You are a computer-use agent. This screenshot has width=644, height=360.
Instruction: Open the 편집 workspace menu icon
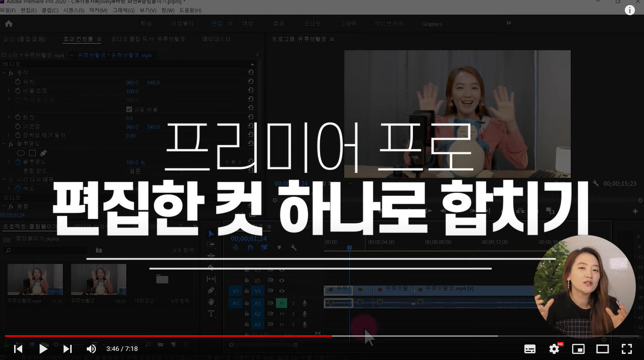point(230,24)
